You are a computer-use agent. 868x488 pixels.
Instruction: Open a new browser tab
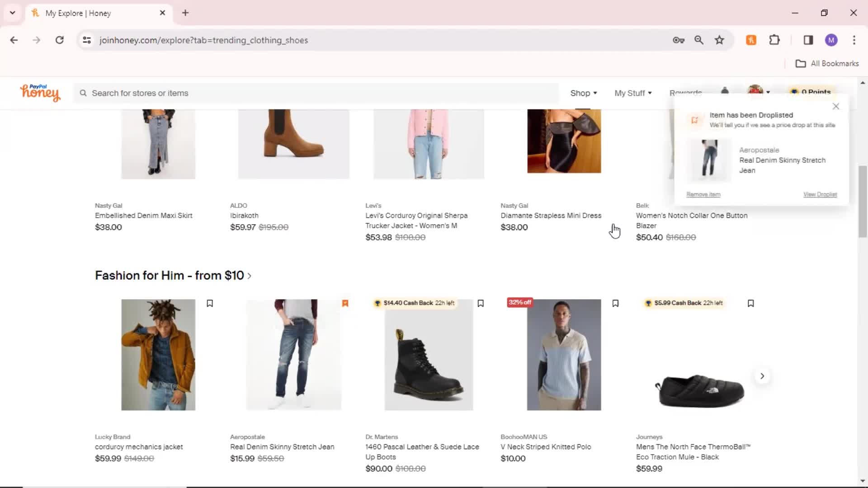(185, 13)
